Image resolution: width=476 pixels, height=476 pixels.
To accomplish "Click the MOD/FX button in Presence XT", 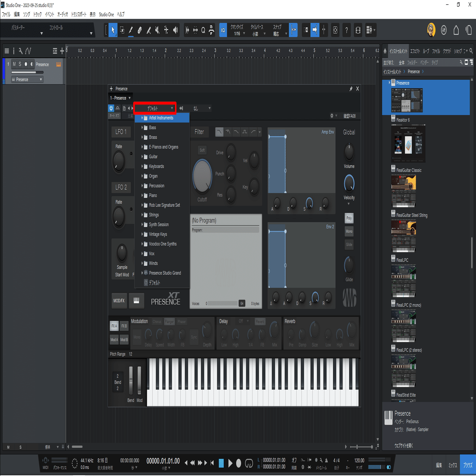I will point(119,300).
